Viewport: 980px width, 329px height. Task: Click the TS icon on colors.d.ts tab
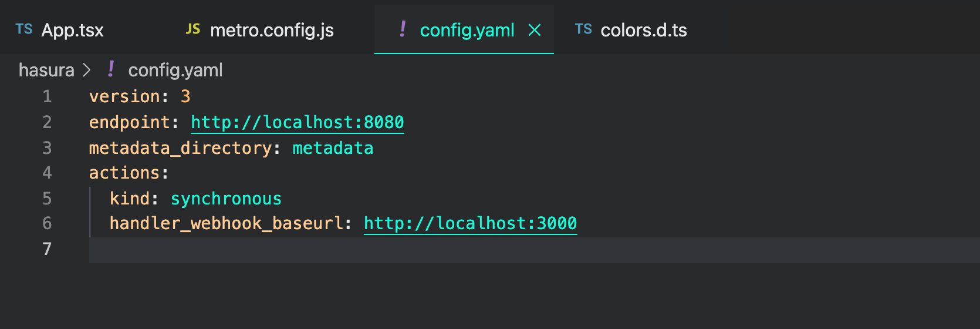[x=583, y=29]
